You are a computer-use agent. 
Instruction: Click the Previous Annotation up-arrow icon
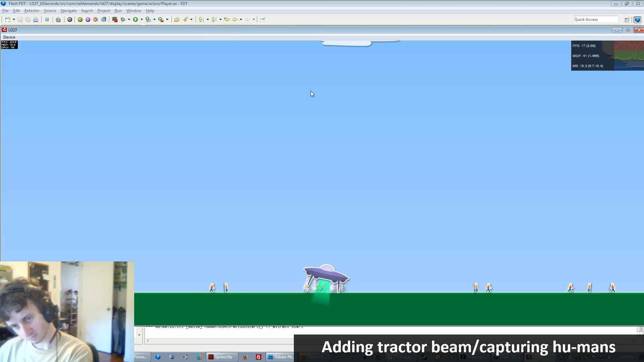tap(214, 19)
